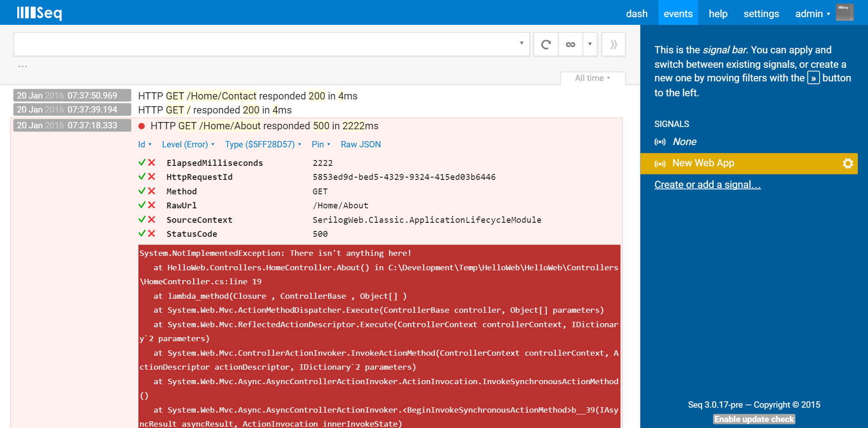
Task: Click the red error level dot
Action: [x=142, y=126]
